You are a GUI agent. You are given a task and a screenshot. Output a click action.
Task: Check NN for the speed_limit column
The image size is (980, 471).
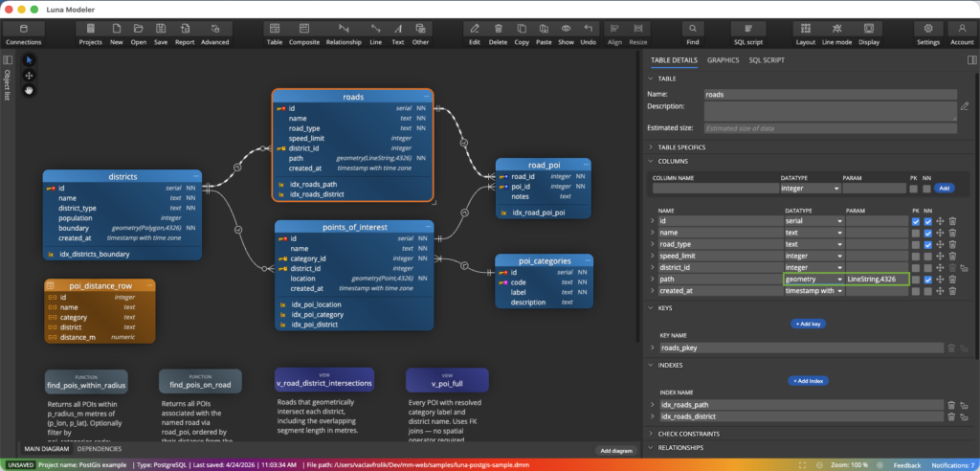point(927,256)
